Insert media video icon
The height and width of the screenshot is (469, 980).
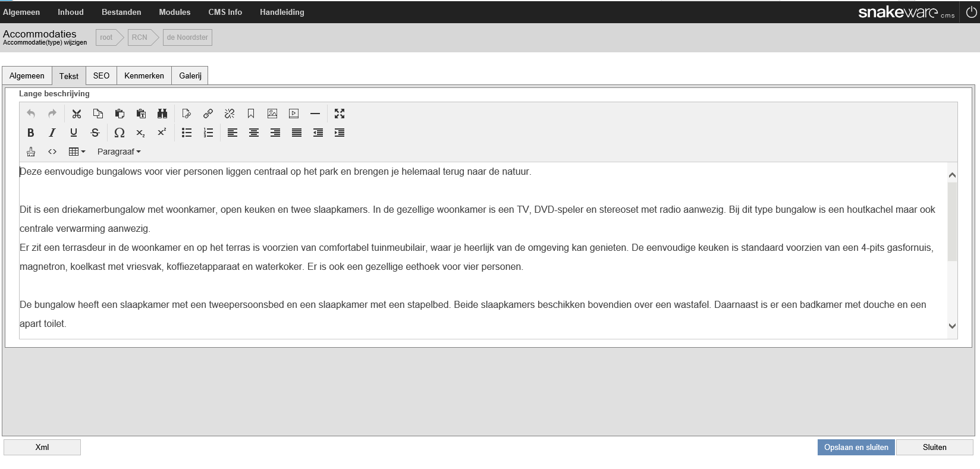click(294, 114)
